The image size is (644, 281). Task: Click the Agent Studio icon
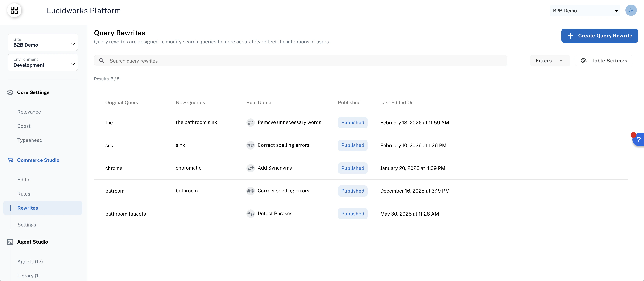coord(10,242)
